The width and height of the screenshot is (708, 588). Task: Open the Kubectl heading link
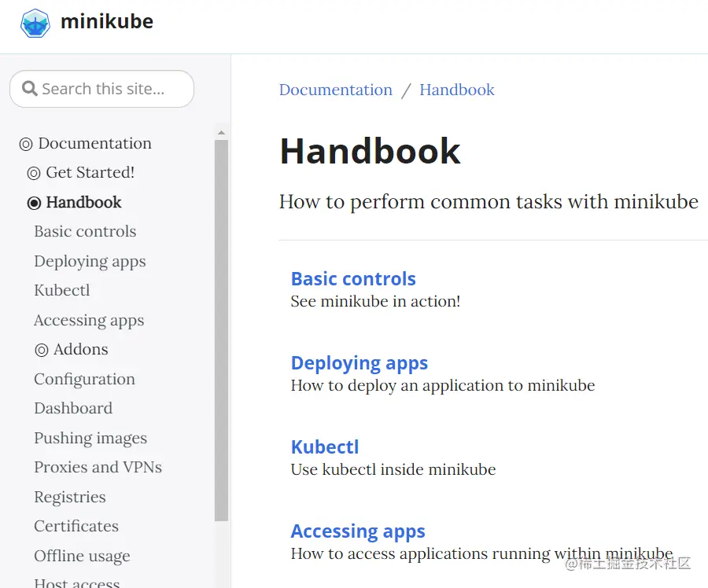(325, 447)
